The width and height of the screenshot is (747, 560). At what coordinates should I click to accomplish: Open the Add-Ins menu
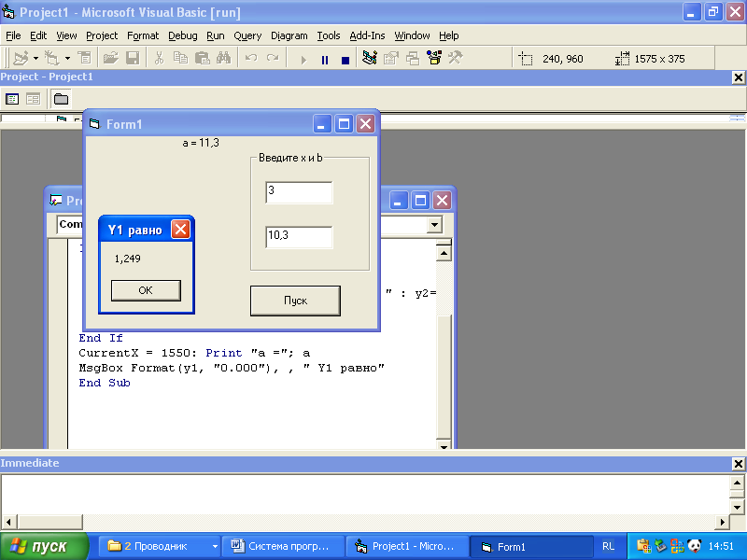(367, 35)
